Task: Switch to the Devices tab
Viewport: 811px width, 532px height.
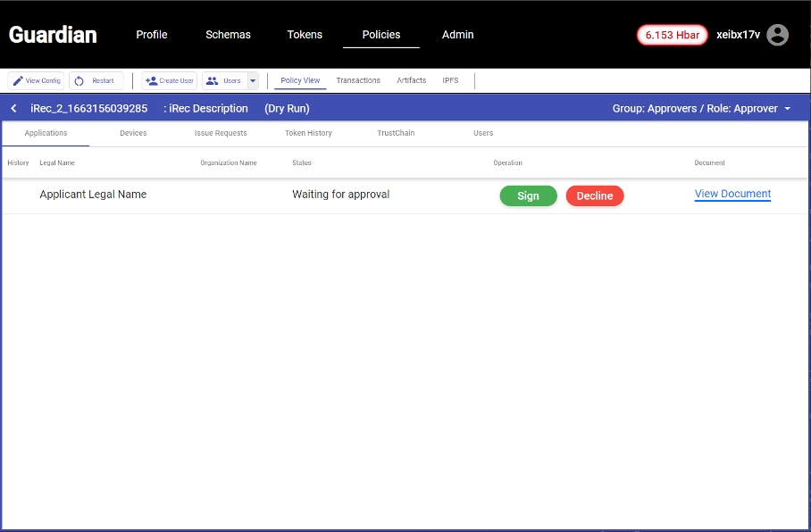Action: click(133, 133)
